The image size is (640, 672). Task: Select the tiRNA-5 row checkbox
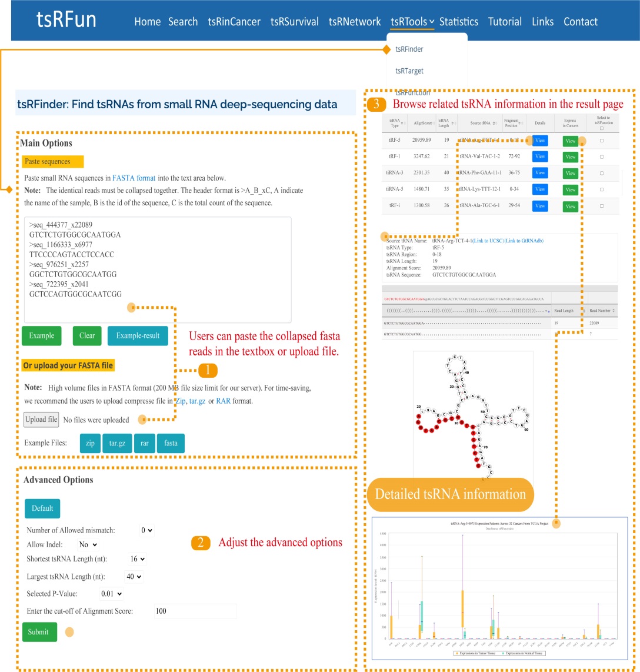(x=601, y=189)
